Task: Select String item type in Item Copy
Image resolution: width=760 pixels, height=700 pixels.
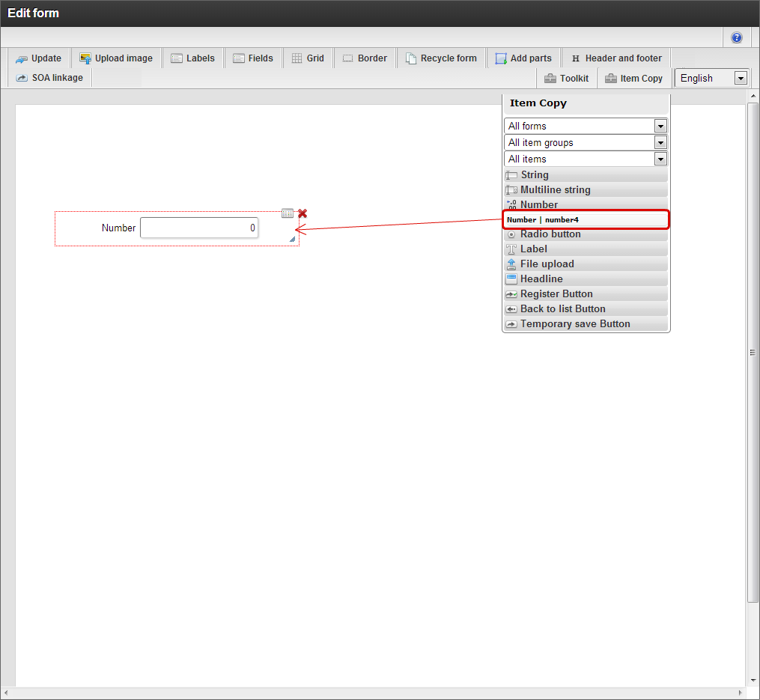Action: (x=586, y=175)
